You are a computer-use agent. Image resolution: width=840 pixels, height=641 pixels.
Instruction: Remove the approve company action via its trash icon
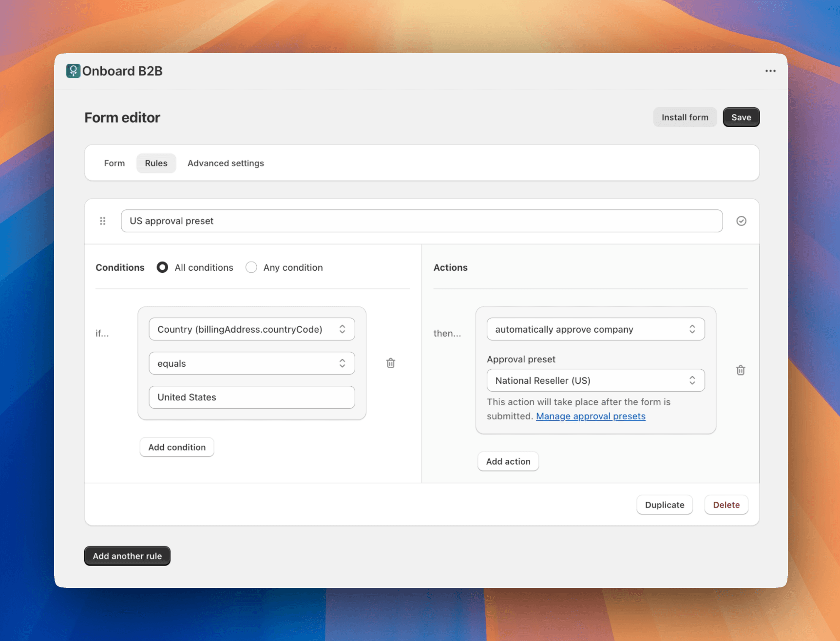click(741, 370)
